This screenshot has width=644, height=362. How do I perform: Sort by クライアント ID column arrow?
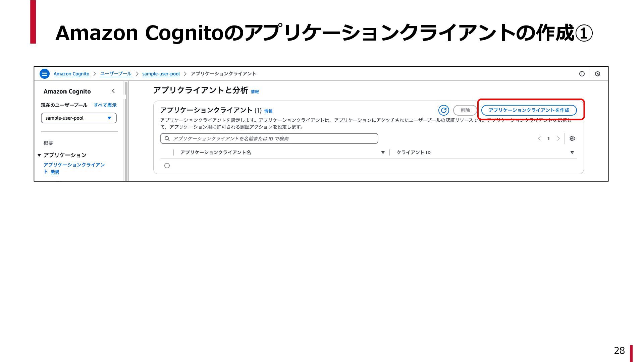point(572,153)
